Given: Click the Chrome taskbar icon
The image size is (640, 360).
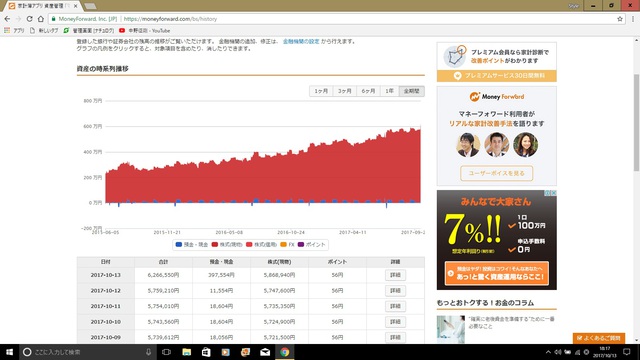Looking at the screenshot, I should tap(284, 352).
